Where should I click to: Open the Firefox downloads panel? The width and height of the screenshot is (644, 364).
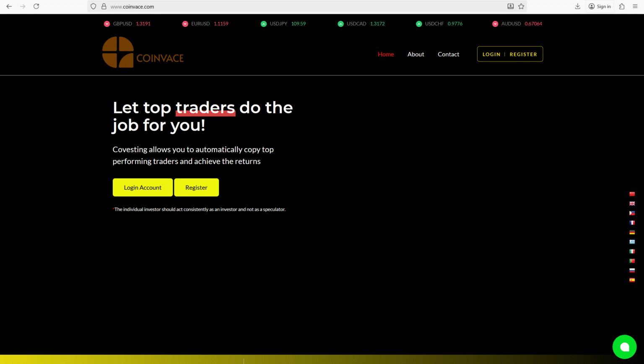[577, 6]
